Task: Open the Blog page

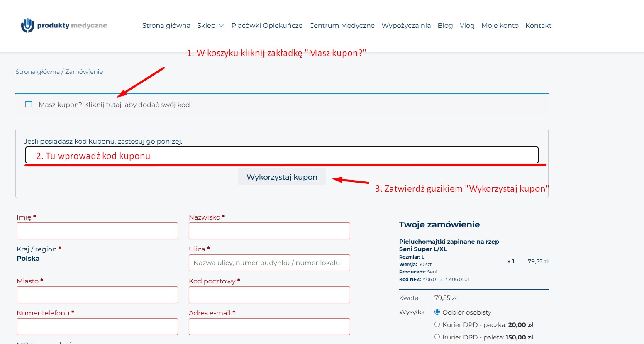Action: pos(445,25)
